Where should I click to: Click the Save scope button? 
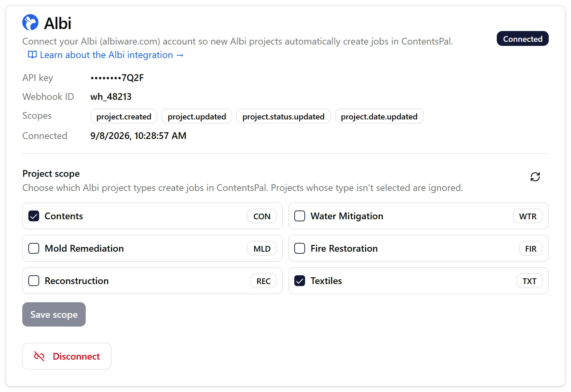click(54, 314)
